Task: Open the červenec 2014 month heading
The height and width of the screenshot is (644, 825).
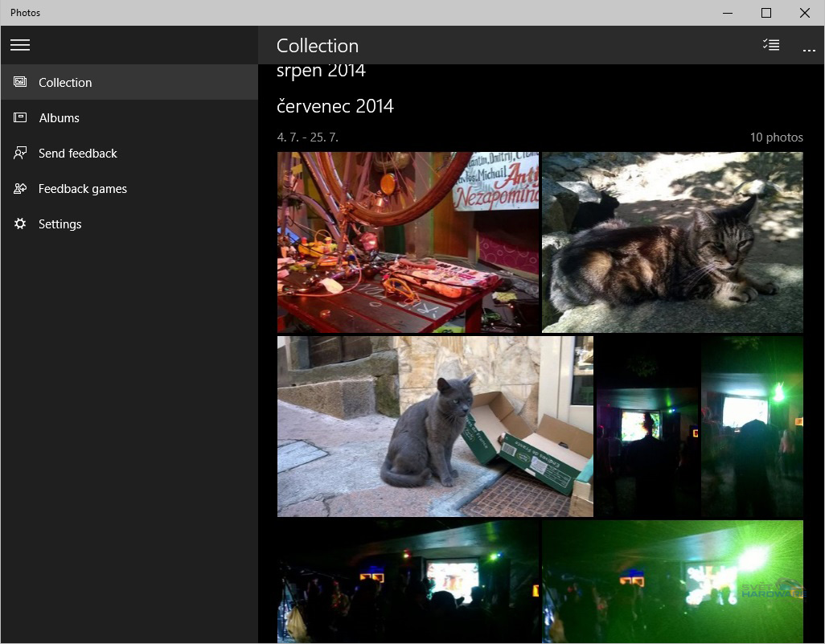Action: pyautogui.click(x=335, y=105)
